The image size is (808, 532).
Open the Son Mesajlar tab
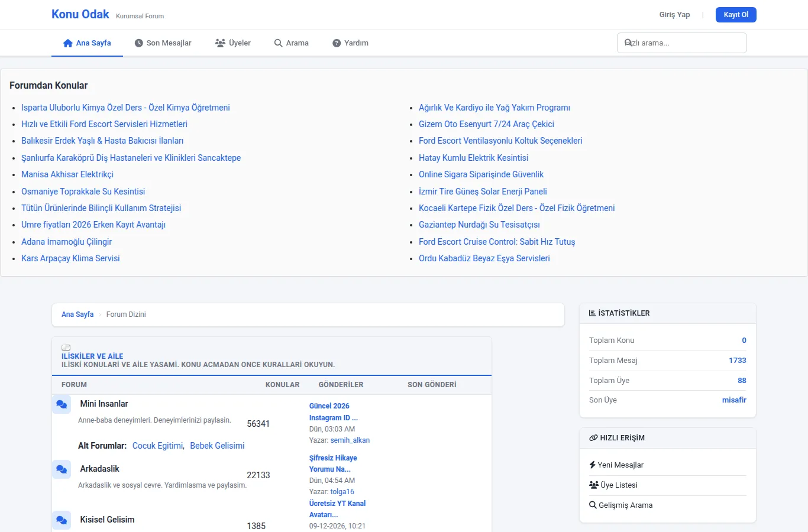(163, 43)
